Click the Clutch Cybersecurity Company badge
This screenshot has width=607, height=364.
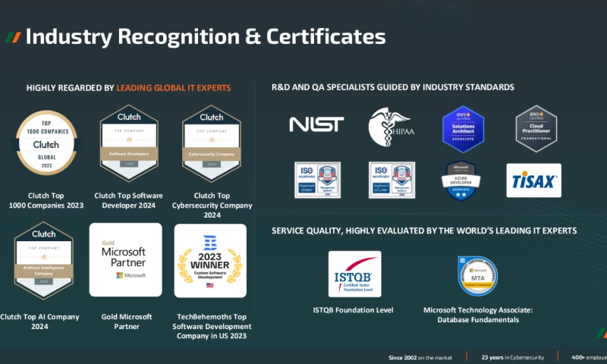pyautogui.click(x=212, y=141)
